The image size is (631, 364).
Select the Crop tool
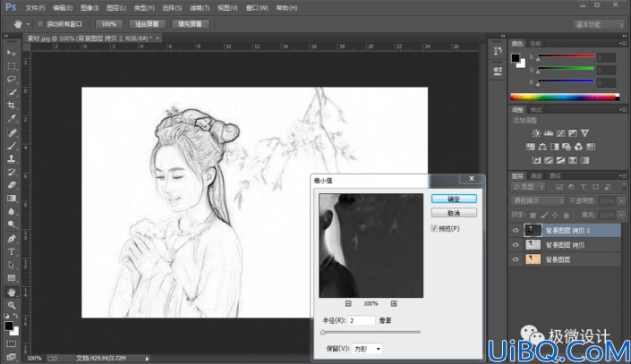pos(12,106)
